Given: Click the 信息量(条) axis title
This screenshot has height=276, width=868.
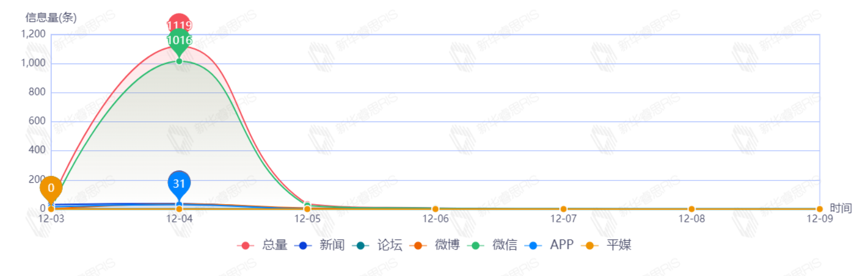Looking at the screenshot, I should (51, 18).
